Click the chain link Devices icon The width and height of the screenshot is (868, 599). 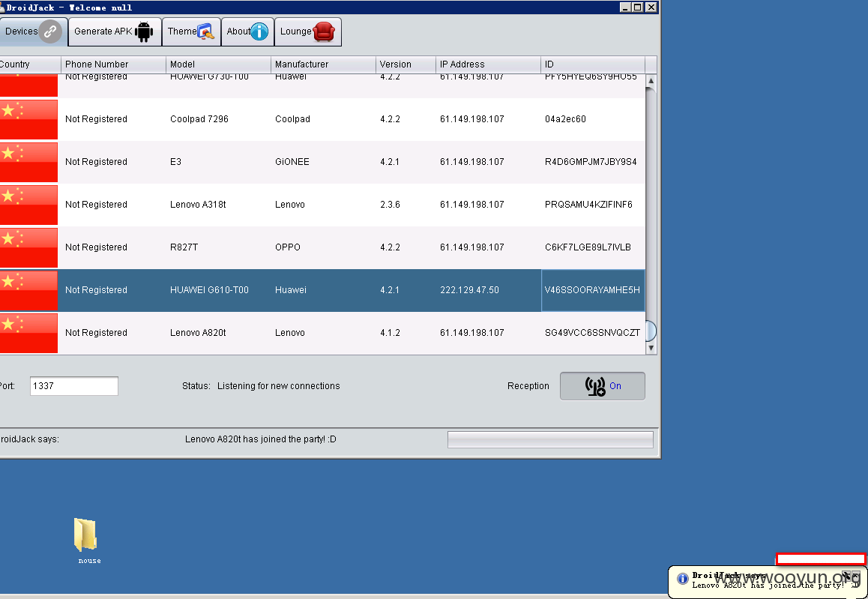tap(50, 31)
